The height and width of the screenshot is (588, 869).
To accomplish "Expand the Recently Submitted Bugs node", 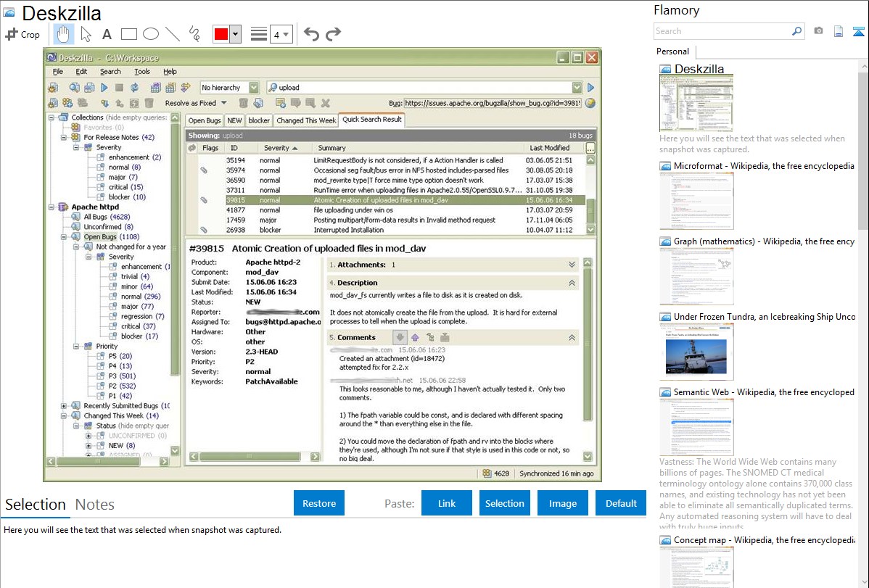I will [x=64, y=406].
